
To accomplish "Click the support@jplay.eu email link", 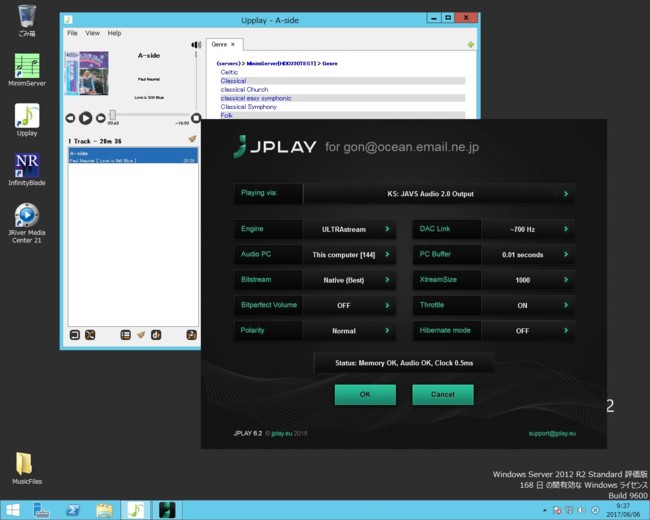I will point(552,433).
